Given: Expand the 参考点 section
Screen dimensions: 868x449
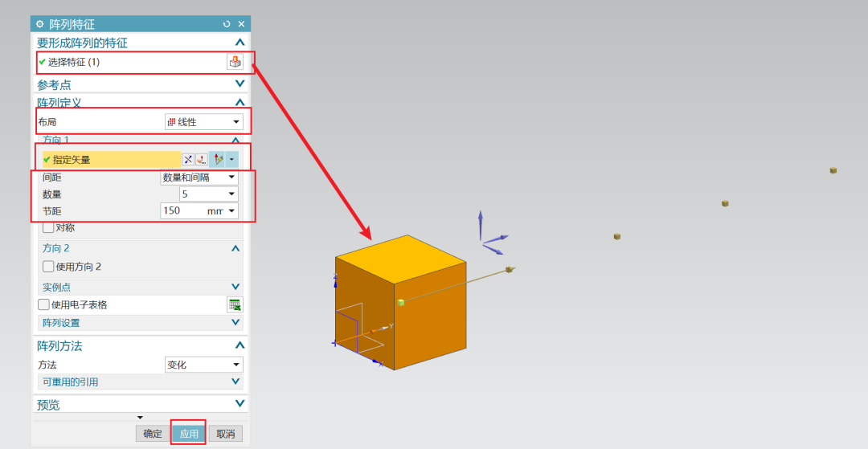Looking at the screenshot, I should click(x=240, y=84).
